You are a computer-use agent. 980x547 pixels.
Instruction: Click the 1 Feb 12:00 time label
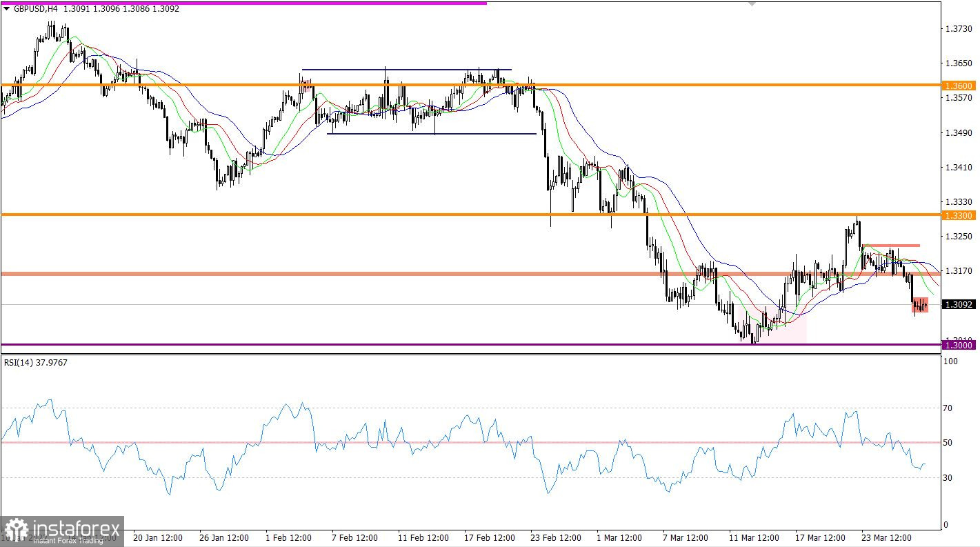(x=290, y=537)
